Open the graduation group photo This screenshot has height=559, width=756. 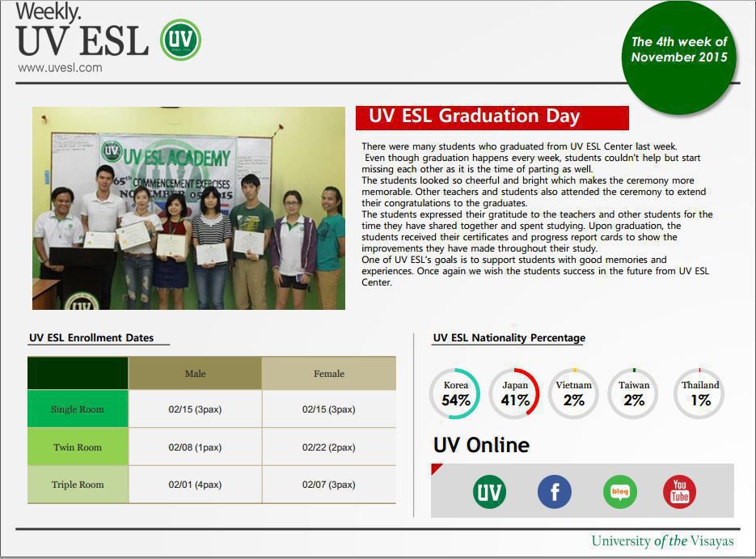click(188, 208)
